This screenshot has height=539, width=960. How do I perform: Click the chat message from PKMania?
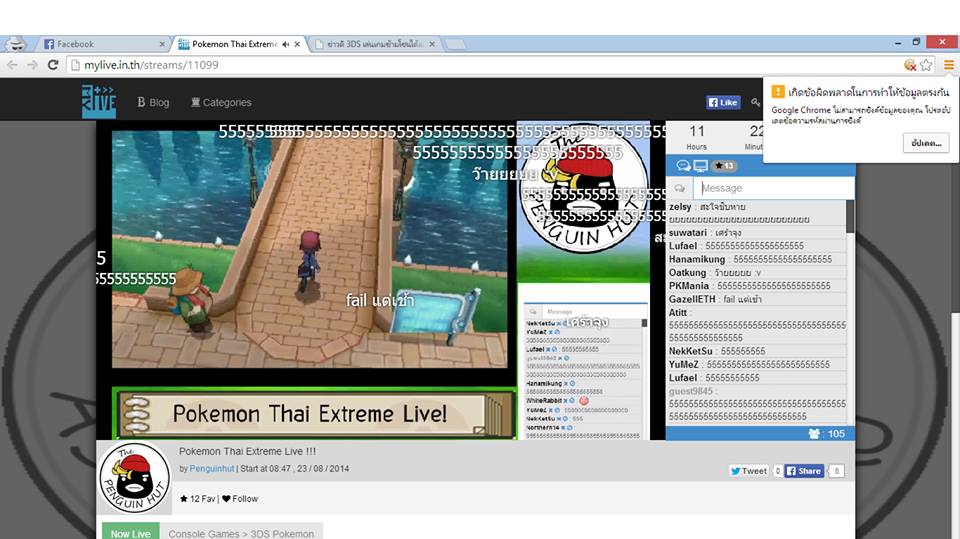pyautogui.click(x=757, y=286)
